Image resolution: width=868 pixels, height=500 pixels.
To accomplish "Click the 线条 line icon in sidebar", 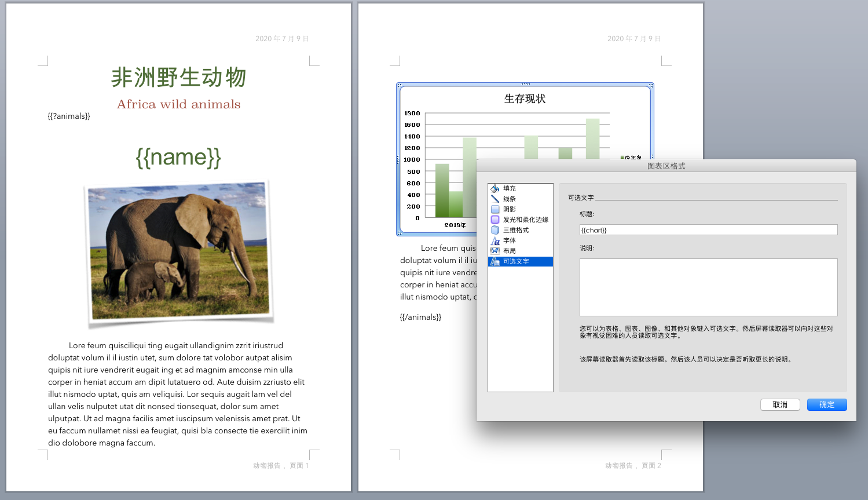I will pos(495,199).
